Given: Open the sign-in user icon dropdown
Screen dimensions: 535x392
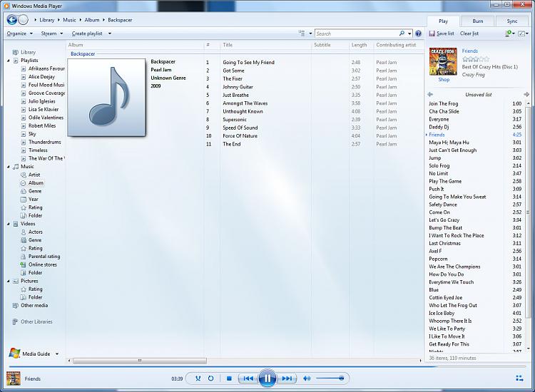Looking at the screenshot, I should coord(510,33).
